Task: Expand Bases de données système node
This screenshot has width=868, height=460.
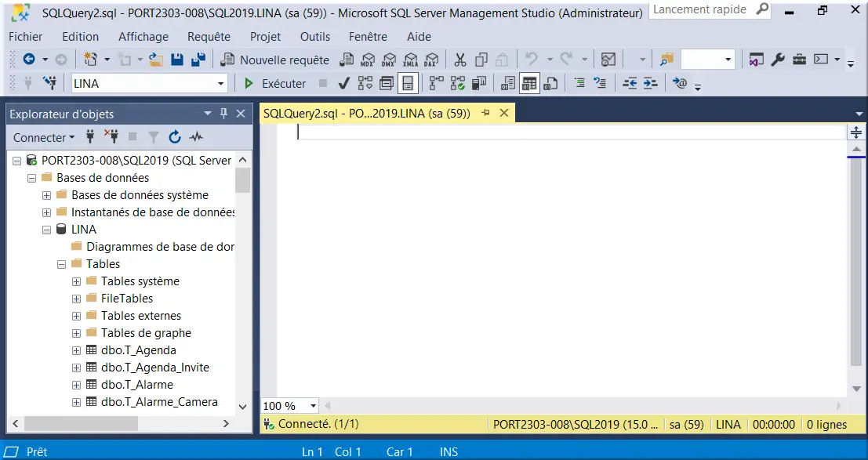Action: tap(46, 195)
